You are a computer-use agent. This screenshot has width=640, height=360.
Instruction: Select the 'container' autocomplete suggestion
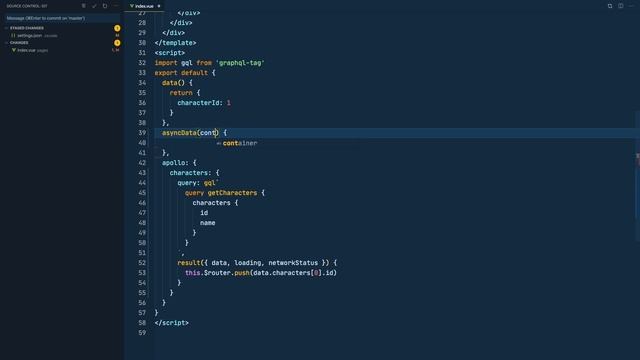pyautogui.click(x=240, y=143)
